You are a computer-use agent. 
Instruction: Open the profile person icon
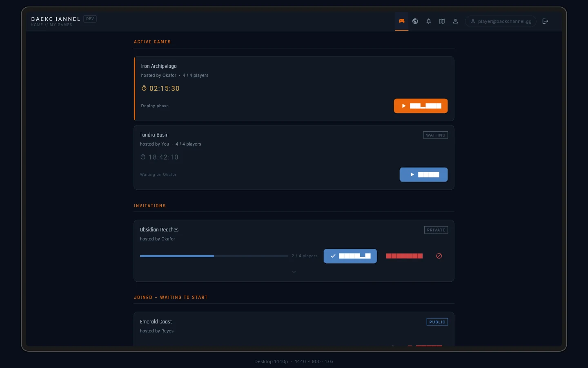(x=455, y=21)
